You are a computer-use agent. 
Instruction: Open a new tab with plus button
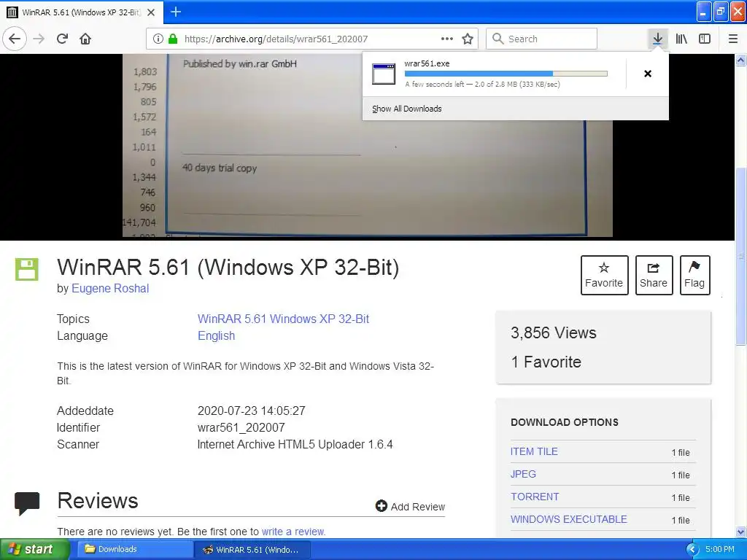click(176, 12)
